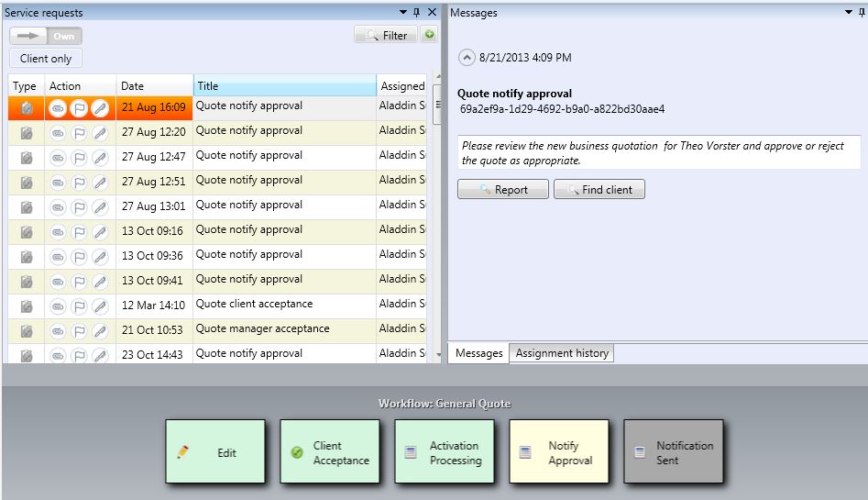Screen dimensions: 868x500
Task: Select the Messages tab
Action: pyautogui.click(x=478, y=353)
